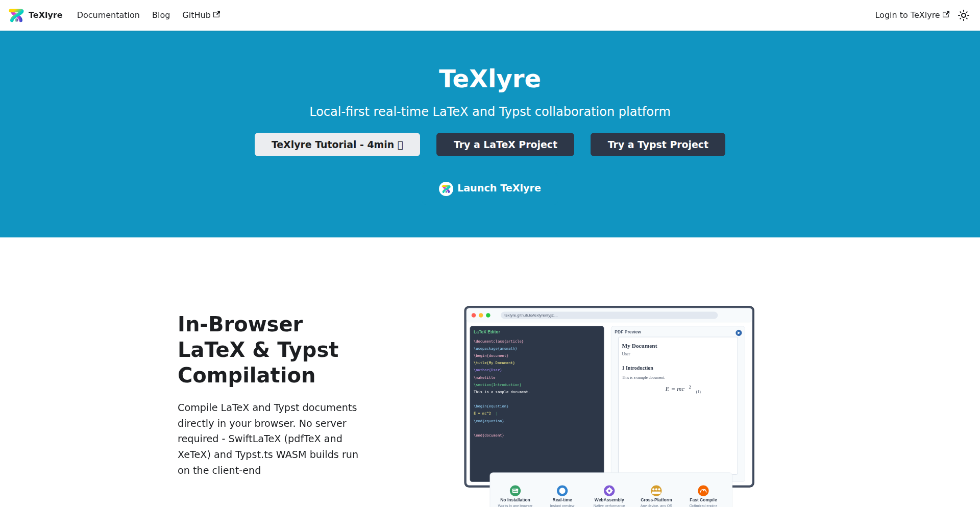Click Login to TeXlyre link
Viewport: 980px width, 507px height.
point(912,15)
